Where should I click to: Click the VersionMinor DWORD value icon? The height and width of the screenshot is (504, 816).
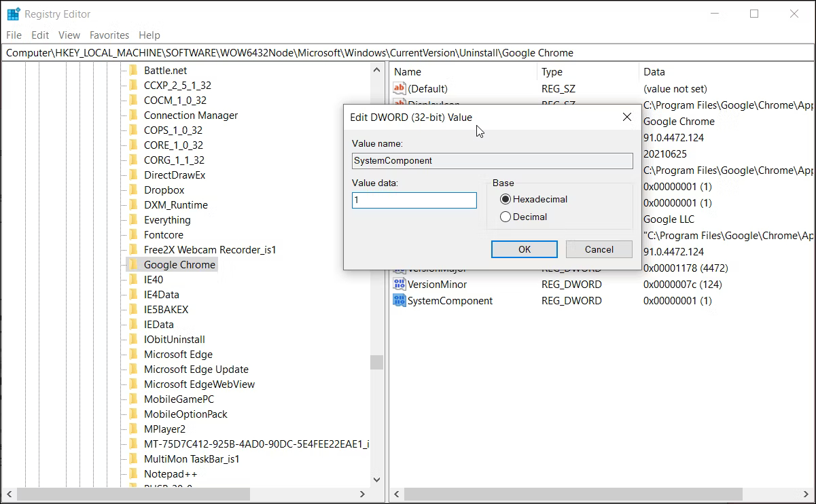(400, 284)
